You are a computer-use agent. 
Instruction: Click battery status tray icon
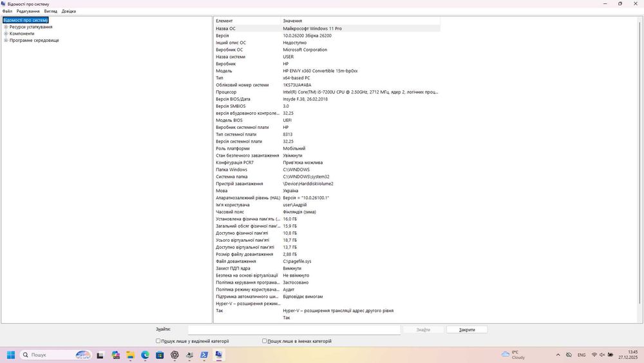click(x=611, y=355)
